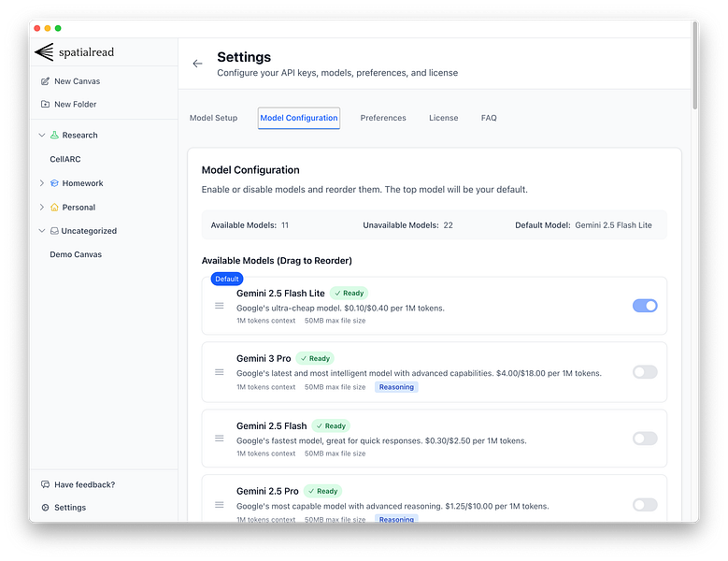Click 'Available Models (Drag to Reorder)' heading
The height and width of the screenshot is (561, 728).
click(277, 261)
